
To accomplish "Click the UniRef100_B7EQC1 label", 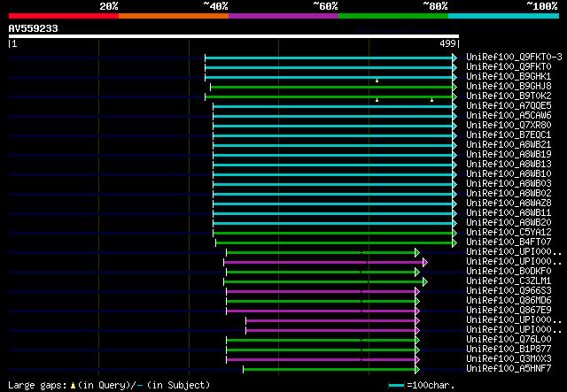I will click(x=509, y=135).
